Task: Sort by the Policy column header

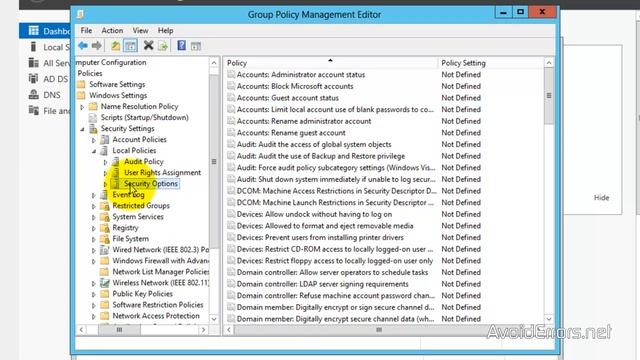Action: pyautogui.click(x=331, y=63)
